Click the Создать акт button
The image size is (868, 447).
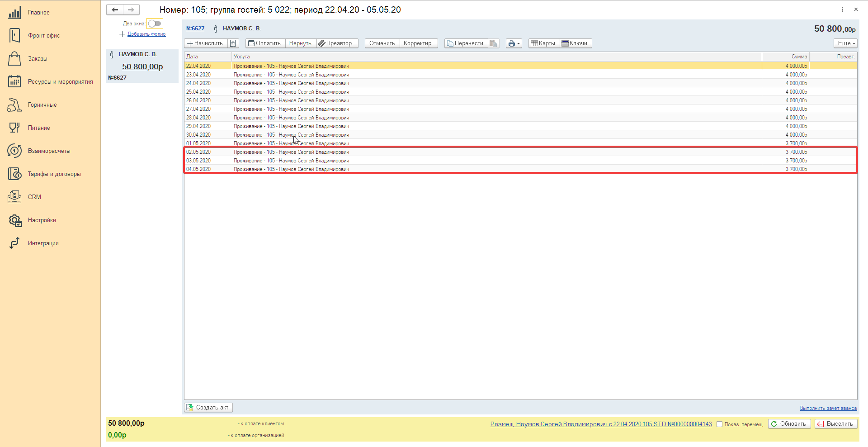click(x=208, y=408)
